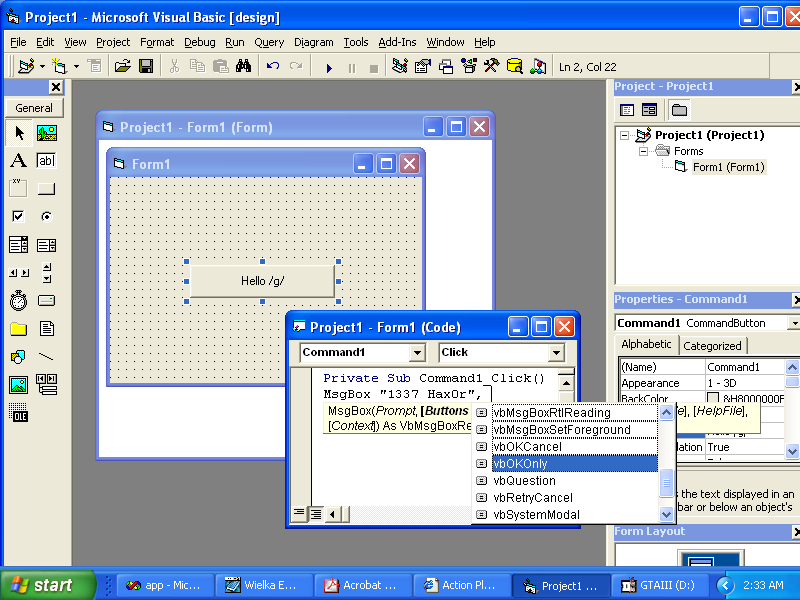Open the Visual Component Manager icon
This screenshot has height=600, width=800.
point(538,66)
